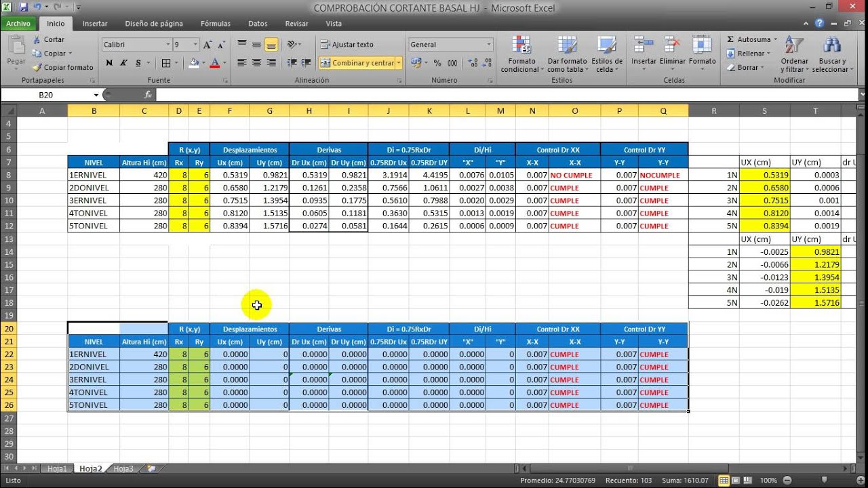This screenshot has height=488, width=868.
Task: Click the Pegar clipboard icon
Action: pyautogui.click(x=16, y=46)
